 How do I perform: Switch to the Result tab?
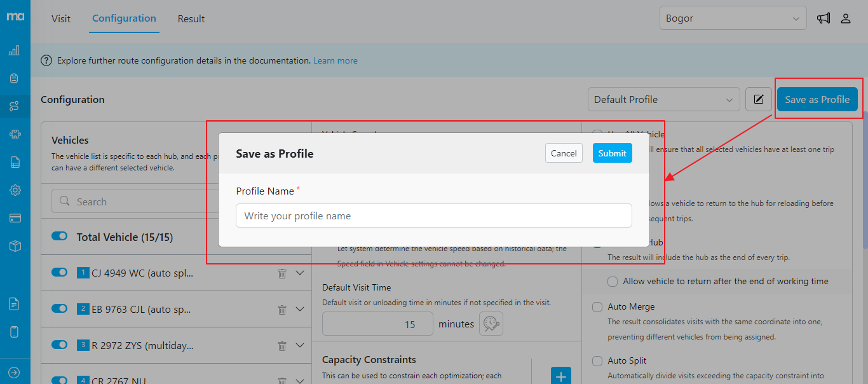tap(191, 18)
